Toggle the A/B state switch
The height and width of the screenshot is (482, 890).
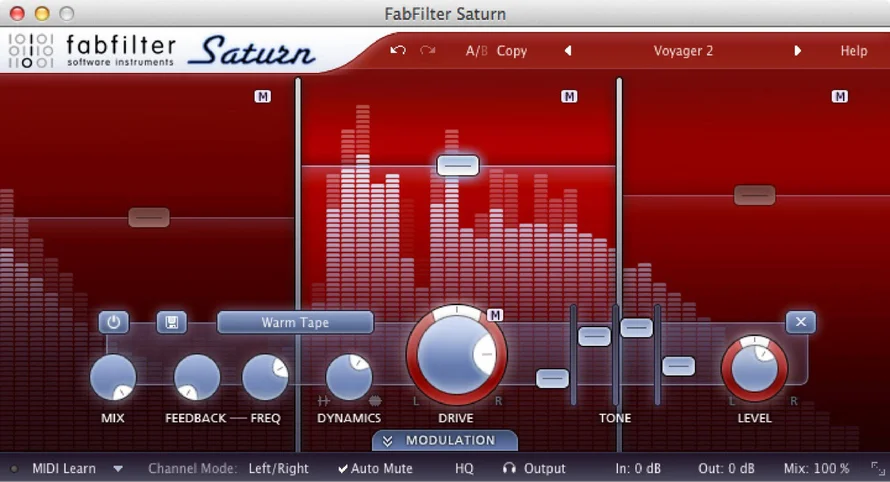(x=476, y=51)
